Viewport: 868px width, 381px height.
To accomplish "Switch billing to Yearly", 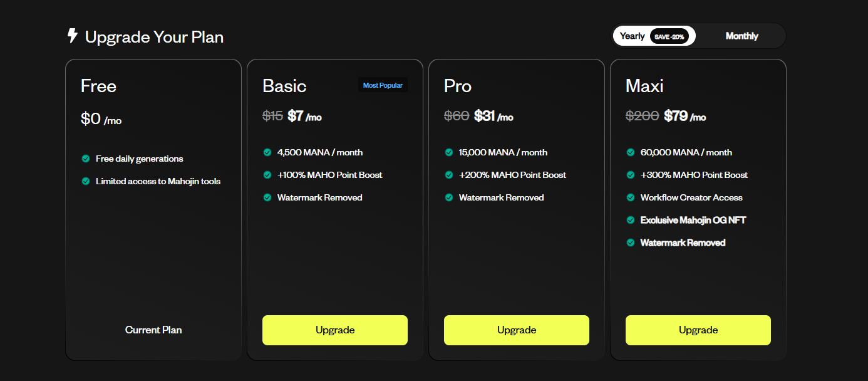I will pyautogui.click(x=632, y=36).
